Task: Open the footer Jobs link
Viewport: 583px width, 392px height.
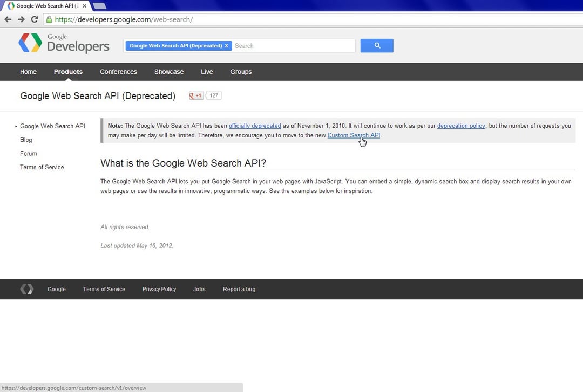Action: click(199, 289)
